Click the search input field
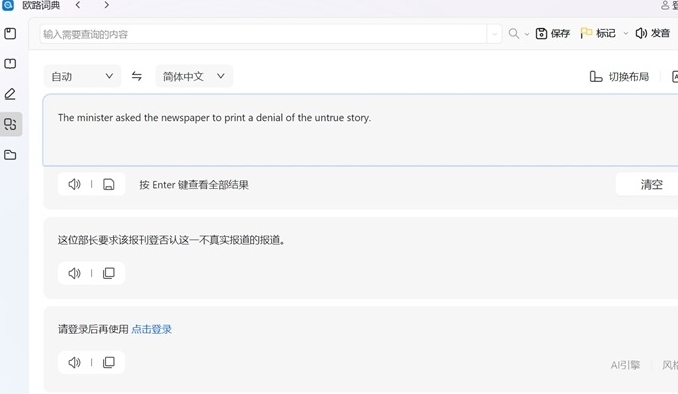 coord(263,34)
